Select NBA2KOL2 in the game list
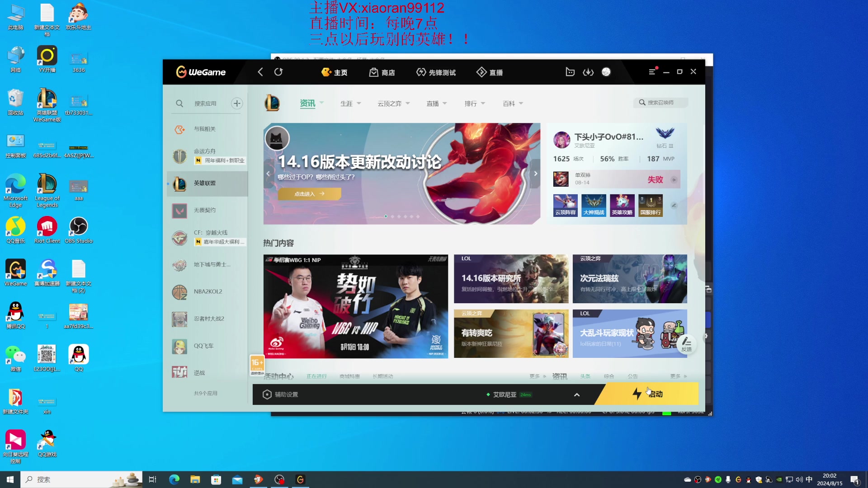This screenshot has width=868, height=488. click(x=207, y=292)
